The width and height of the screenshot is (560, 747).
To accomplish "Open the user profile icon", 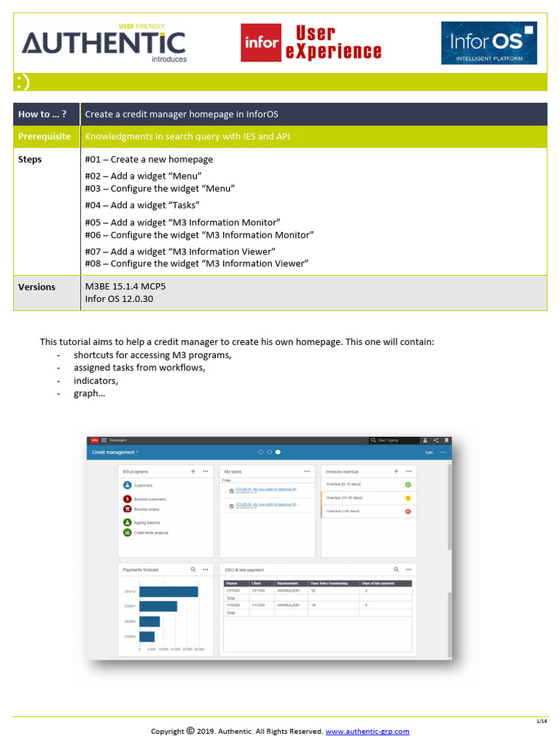I will (x=425, y=440).
